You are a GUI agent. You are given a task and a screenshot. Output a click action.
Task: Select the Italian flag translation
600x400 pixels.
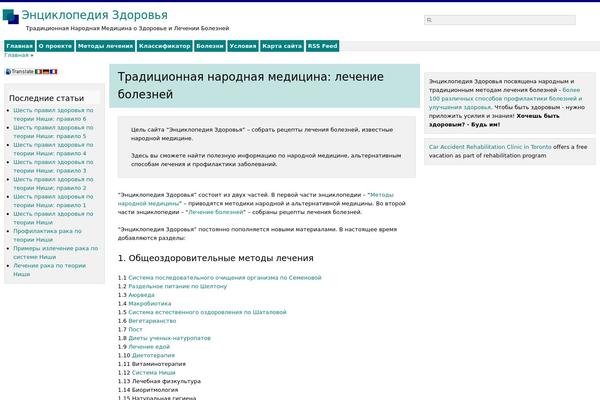click(x=38, y=72)
